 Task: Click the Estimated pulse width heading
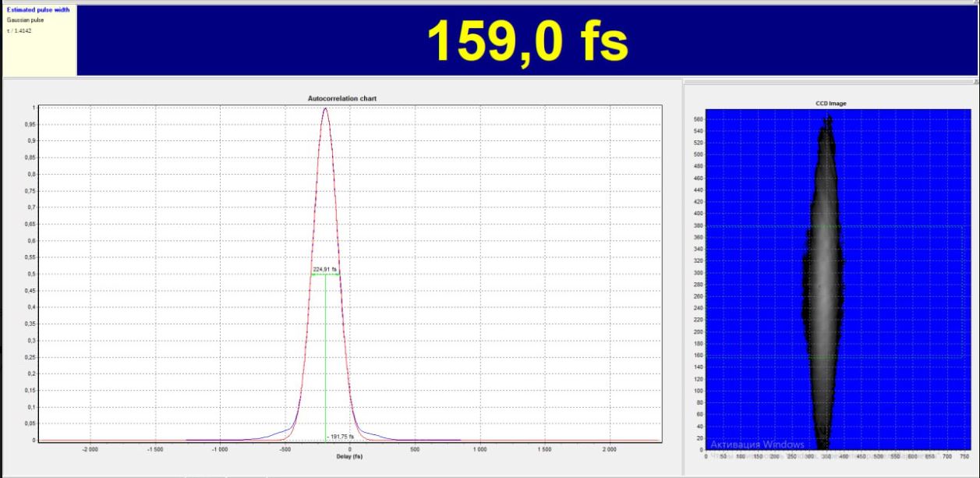(38, 10)
